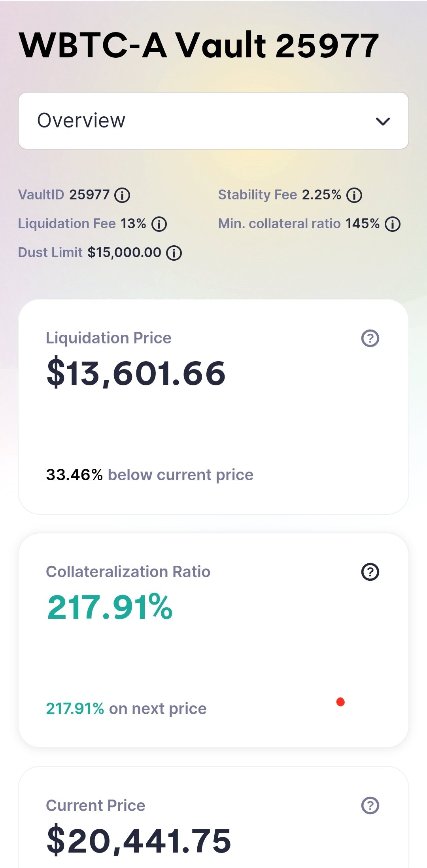Click the red status dot indicator
This screenshot has height=868, width=427.
pos(340,702)
